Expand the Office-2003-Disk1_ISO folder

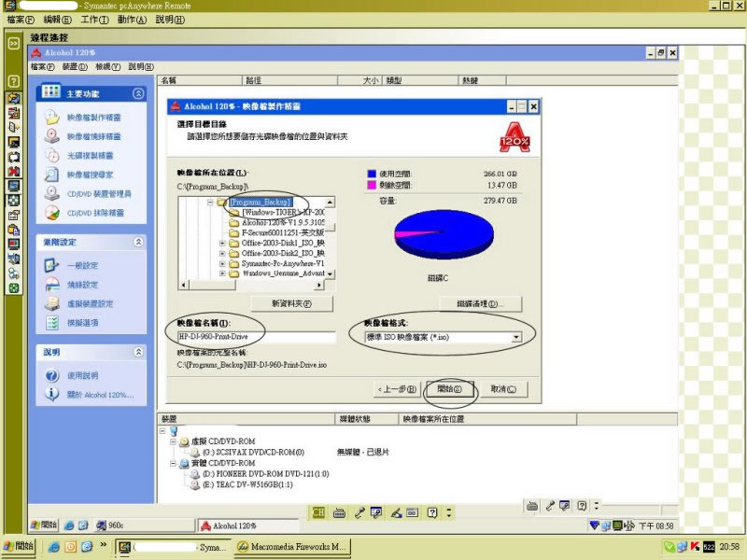(x=222, y=243)
